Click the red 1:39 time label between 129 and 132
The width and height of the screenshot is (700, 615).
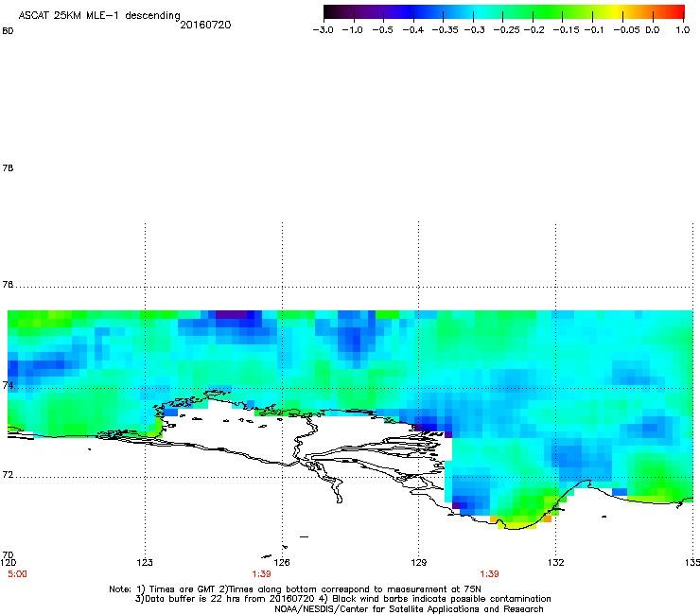[x=489, y=574]
